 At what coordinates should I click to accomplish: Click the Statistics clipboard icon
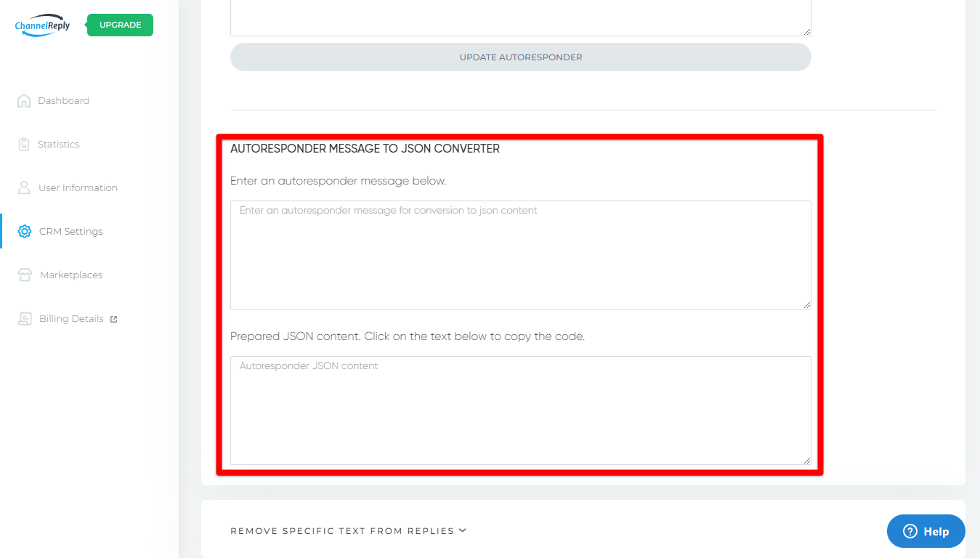24,144
